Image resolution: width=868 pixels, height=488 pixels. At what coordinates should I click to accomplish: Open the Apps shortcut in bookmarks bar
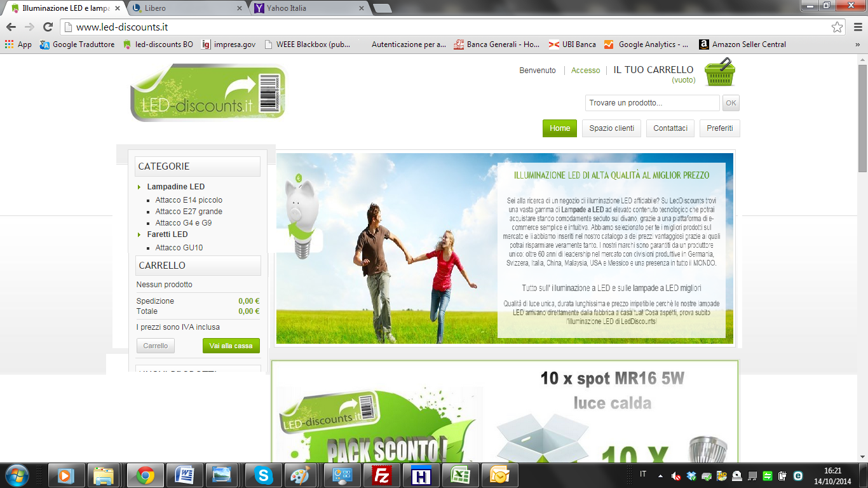[x=18, y=44]
